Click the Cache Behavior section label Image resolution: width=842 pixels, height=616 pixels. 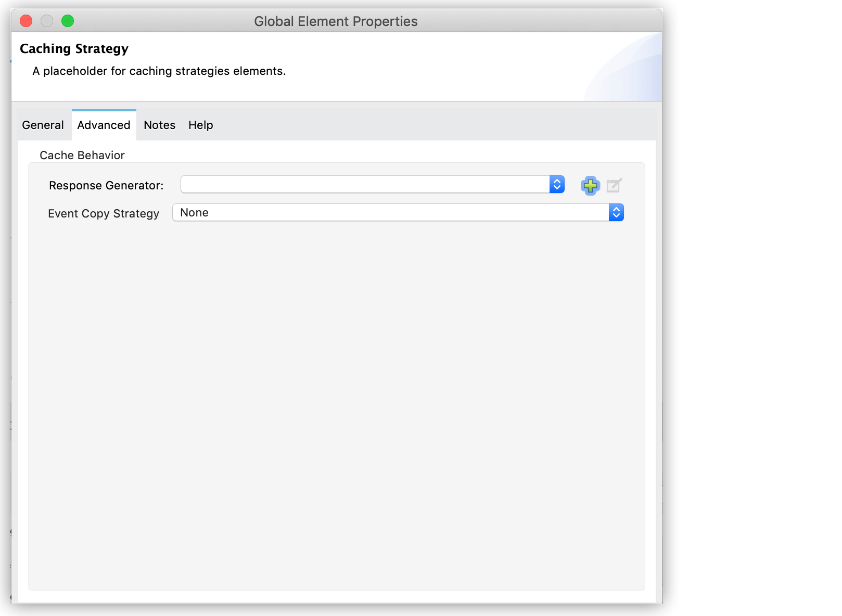click(x=82, y=155)
